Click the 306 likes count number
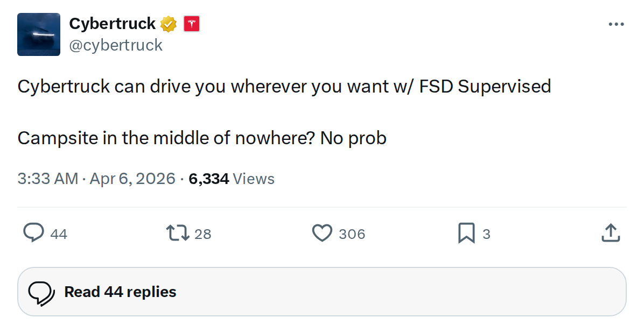 click(x=352, y=234)
